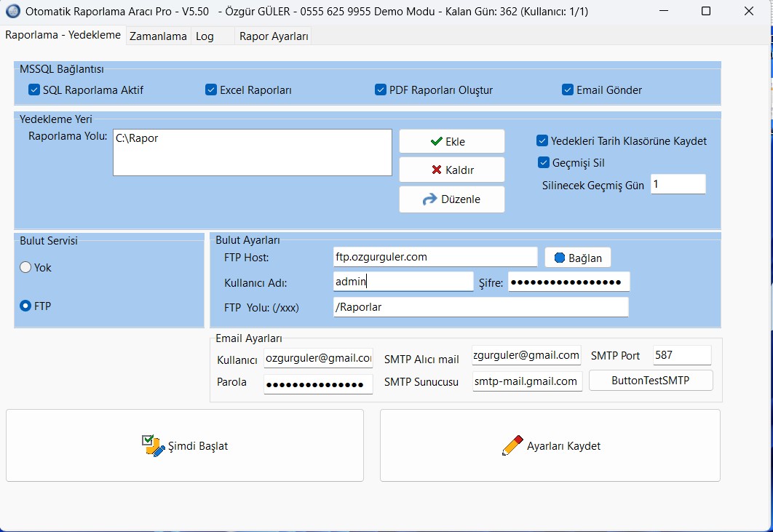Click the app icon in title bar
Screen dimensions: 773x532
point(12,12)
